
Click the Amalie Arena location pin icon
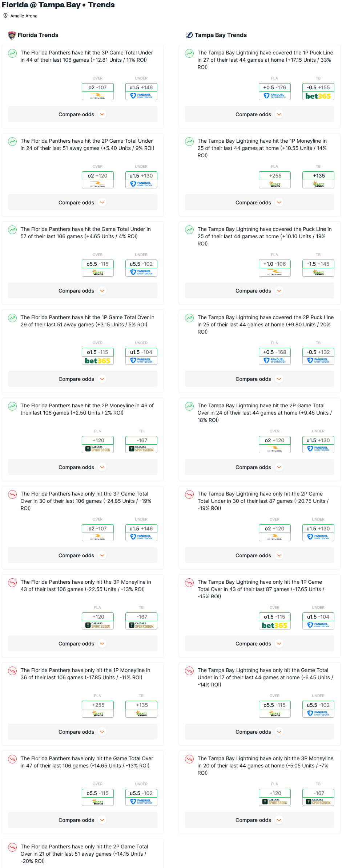[5, 16]
